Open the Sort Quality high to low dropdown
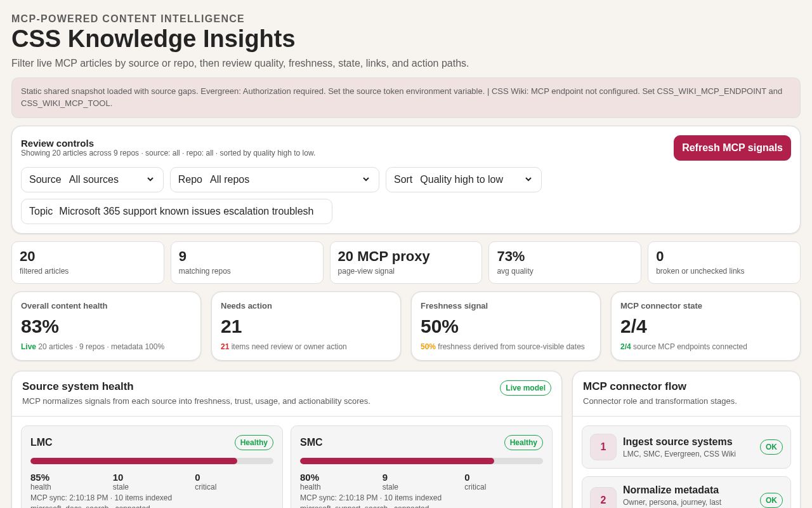Viewport: 812px width, 508px height. 463,180
